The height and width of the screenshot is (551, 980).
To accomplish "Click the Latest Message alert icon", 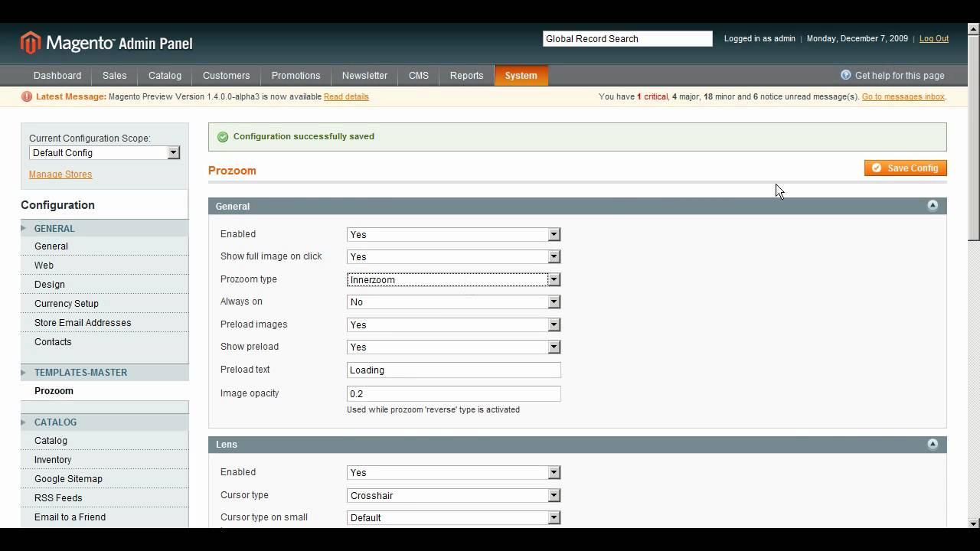I will (x=27, y=96).
